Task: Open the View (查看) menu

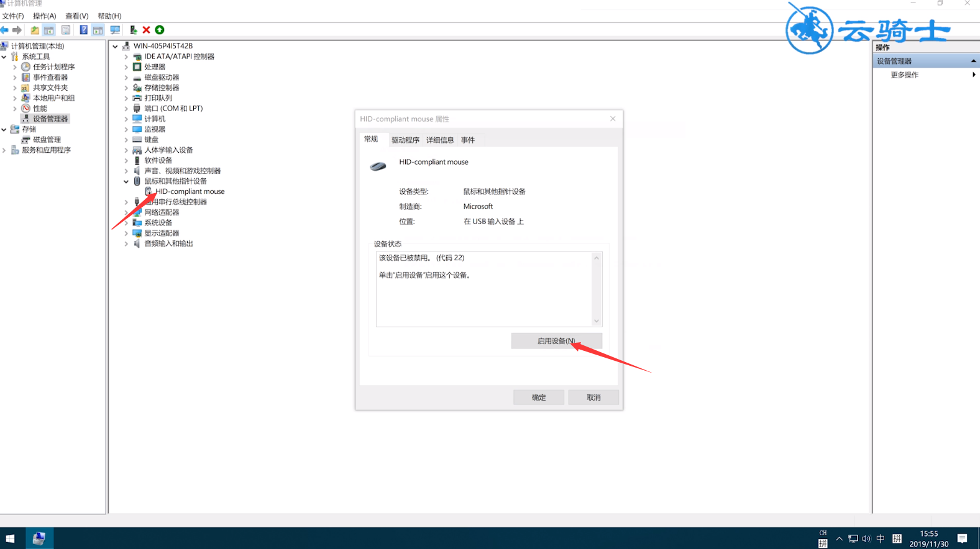Action: pos(77,16)
